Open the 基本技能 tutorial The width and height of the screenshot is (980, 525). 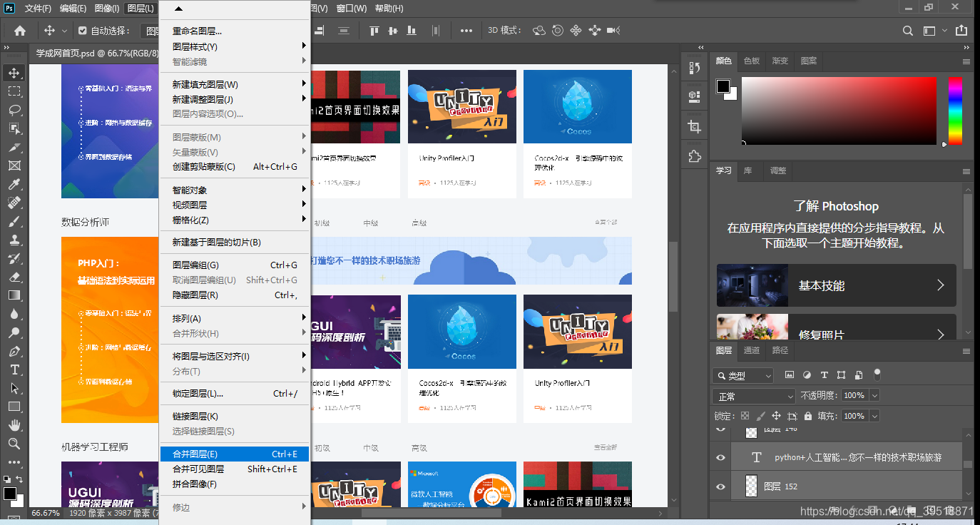[836, 285]
